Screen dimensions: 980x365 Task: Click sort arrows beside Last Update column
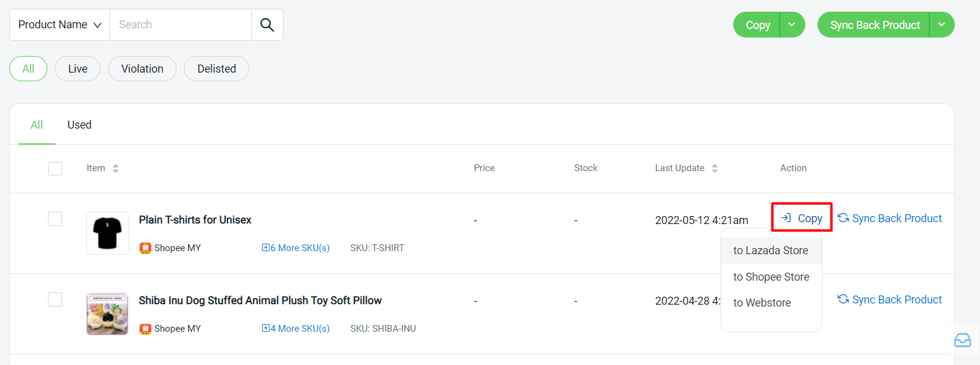tap(715, 168)
